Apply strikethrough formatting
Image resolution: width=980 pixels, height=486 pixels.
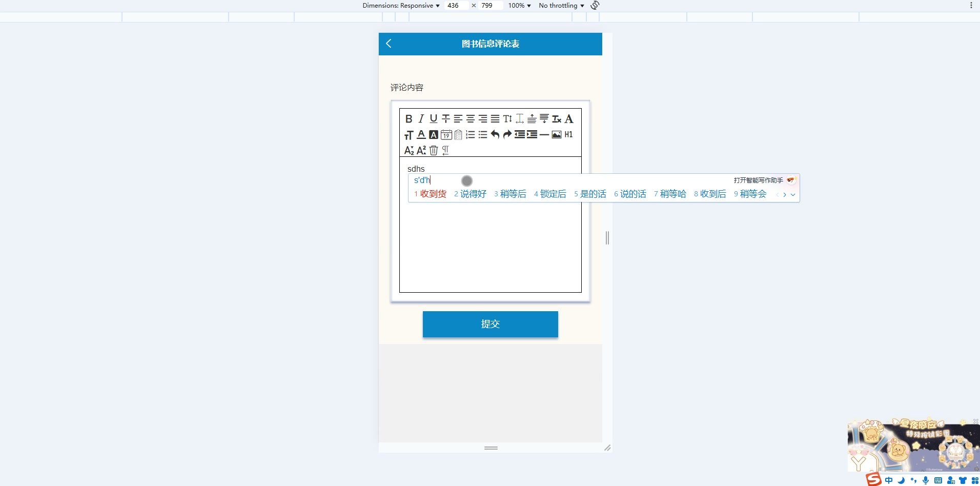coord(445,119)
